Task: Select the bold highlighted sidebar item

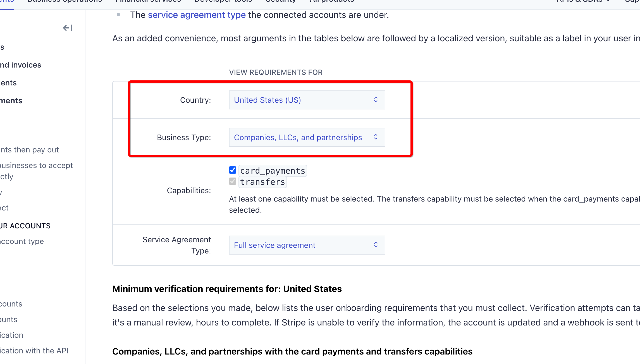Action: [11, 100]
